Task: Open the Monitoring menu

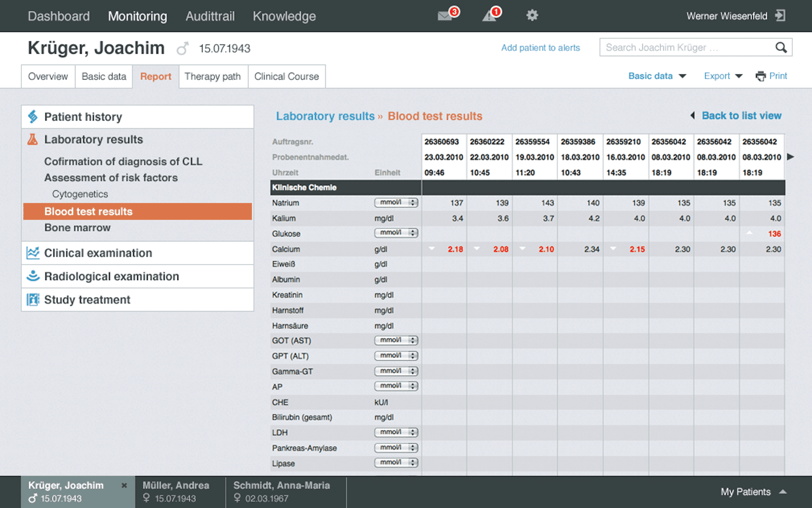Action: pos(137,16)
